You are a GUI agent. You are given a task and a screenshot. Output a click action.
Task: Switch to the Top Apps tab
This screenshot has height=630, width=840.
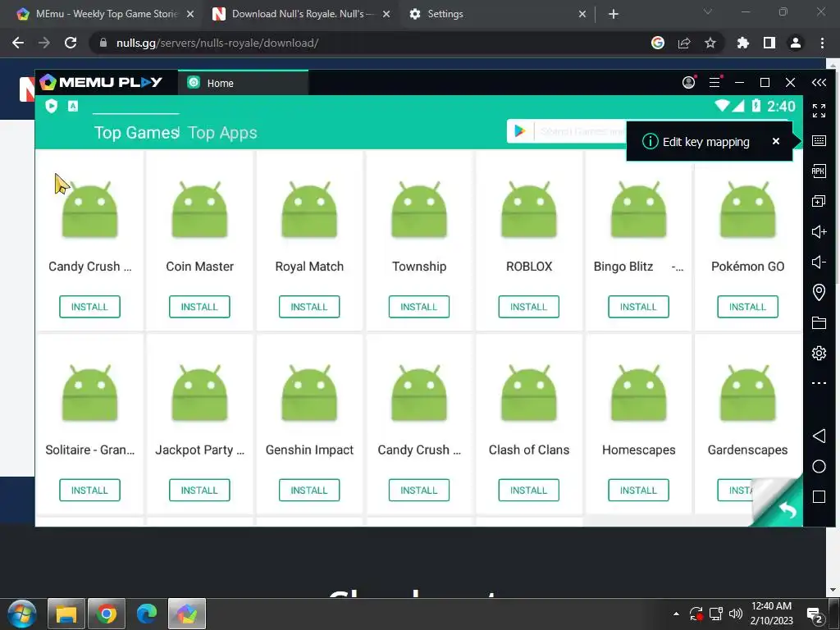tap(222, 133)
